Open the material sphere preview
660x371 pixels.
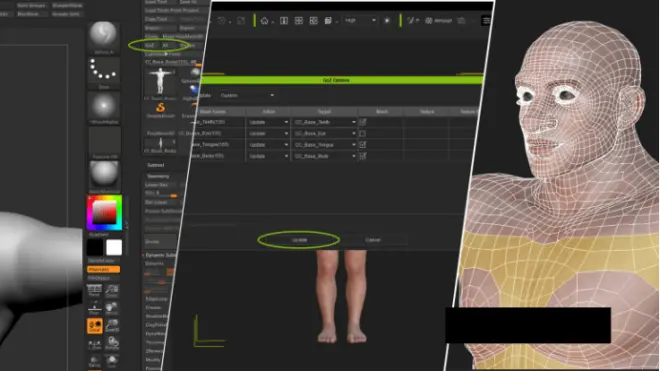pos(104,174)
